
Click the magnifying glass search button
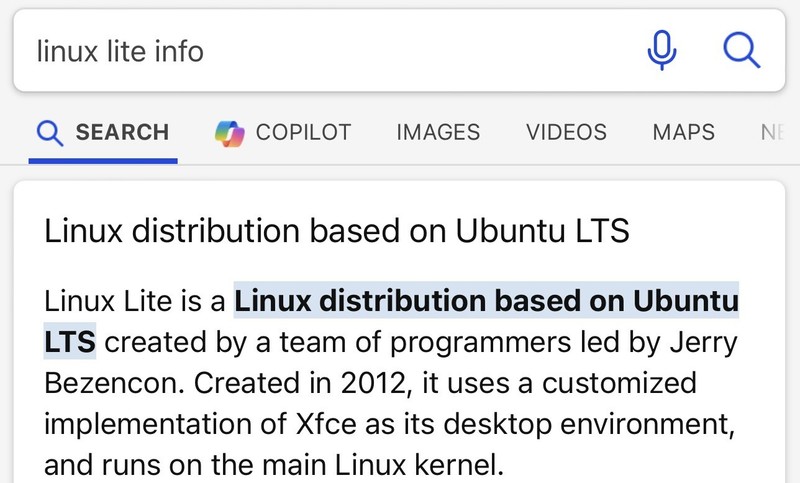pos(741,50)
